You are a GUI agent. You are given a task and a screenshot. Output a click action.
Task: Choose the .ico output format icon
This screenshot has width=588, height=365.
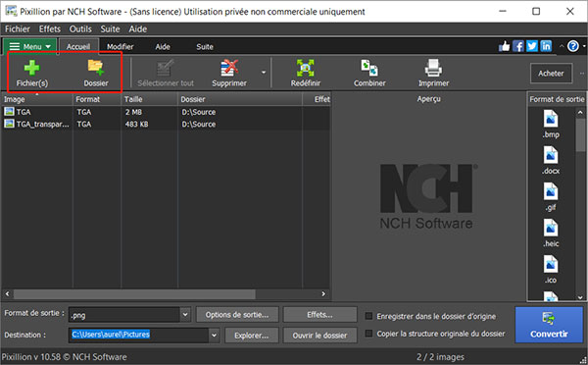point(551,264)
